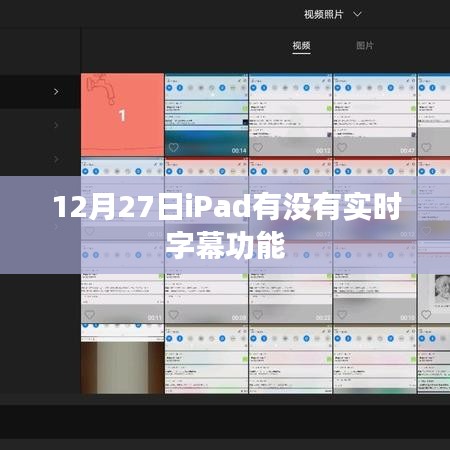The width and height of the screenshot is (450, 450).
Task: Open the video thumbnail lasting 00:47
Action: tap(375, 115)
